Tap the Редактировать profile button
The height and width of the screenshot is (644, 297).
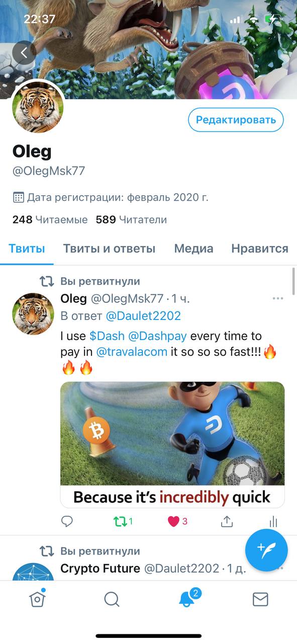236,120
